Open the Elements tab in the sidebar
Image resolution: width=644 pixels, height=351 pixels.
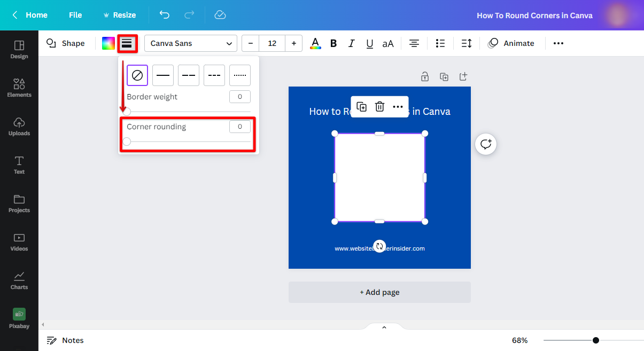coord(19,88)
